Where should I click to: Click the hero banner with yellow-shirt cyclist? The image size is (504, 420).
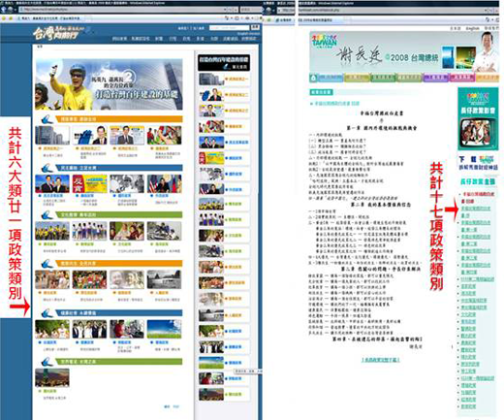(x=109, y=84)
